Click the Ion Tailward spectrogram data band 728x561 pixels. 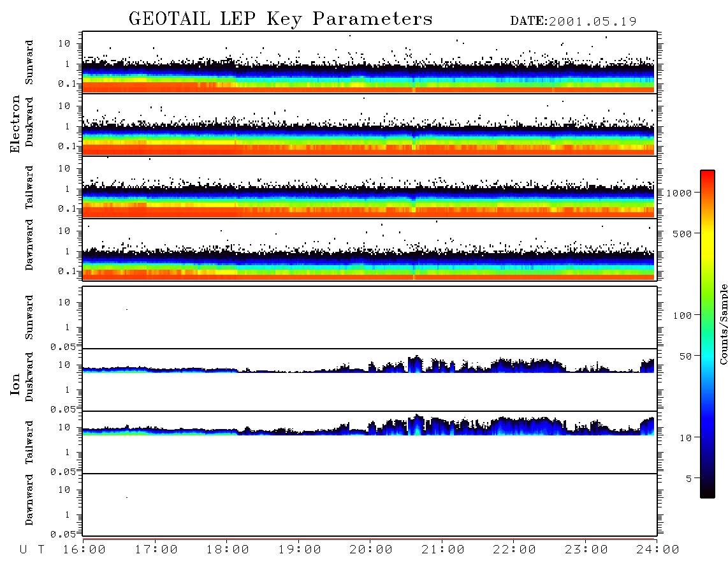368,425
